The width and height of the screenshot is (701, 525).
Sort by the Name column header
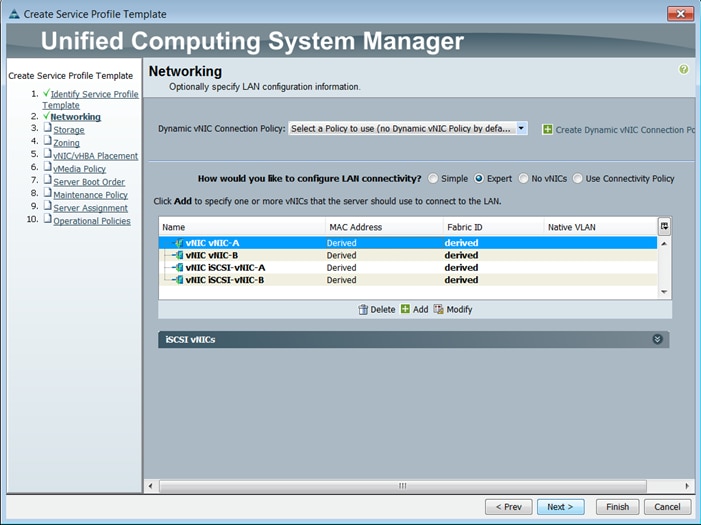pos(242,227)
